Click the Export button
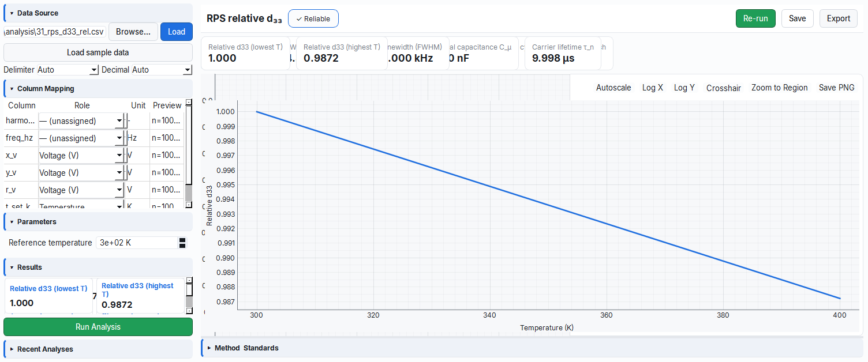 pos(839,18)
